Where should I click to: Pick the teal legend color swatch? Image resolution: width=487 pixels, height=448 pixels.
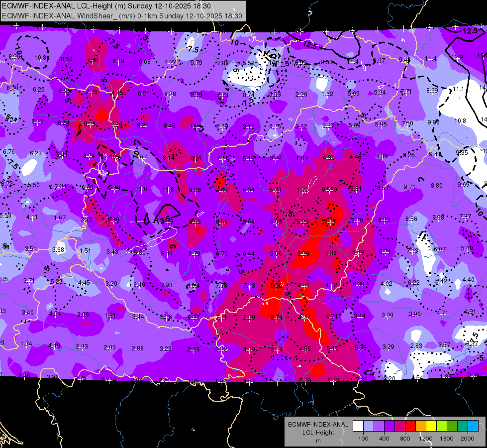[x=463, y=426]
